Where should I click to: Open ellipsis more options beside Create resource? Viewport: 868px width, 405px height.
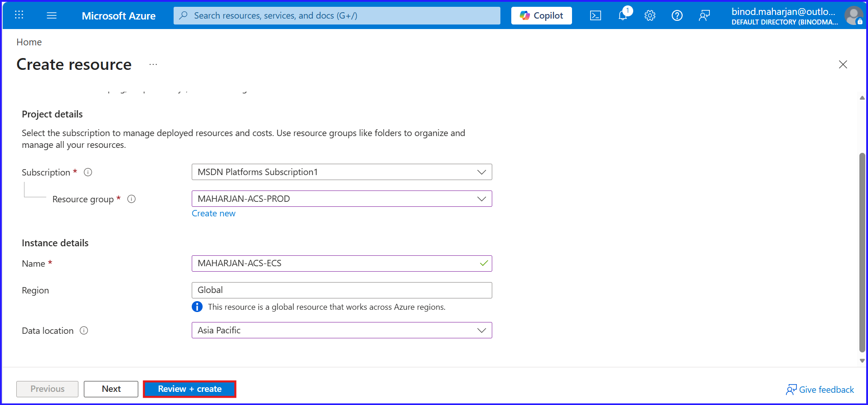point(153,64)
